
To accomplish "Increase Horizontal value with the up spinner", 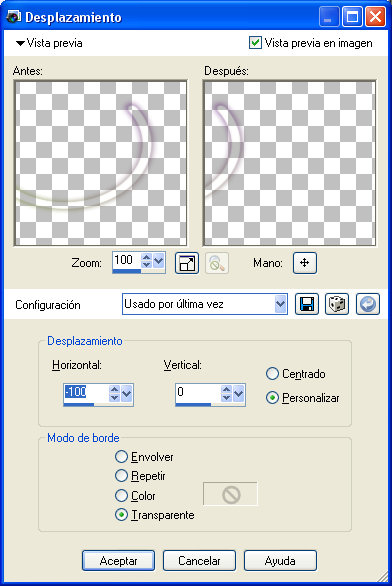I will tap(114, 389).
